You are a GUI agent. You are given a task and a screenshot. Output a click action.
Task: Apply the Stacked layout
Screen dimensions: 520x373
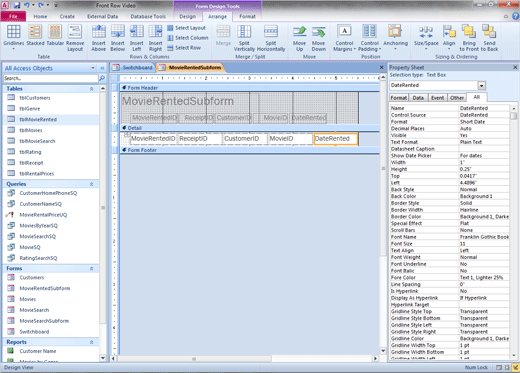pyautogui.click(x=35, y=36)
